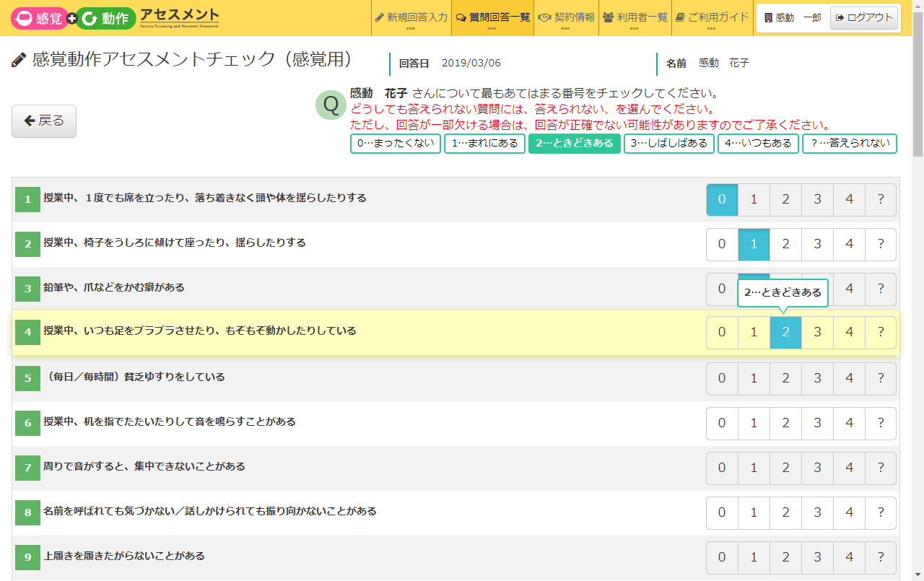Click question text 授業中、机を指でたたいたりして音を鳴らすことがある
Image resolution: width=924 pixels, height=581 pixels.
(x=170, y=421)
